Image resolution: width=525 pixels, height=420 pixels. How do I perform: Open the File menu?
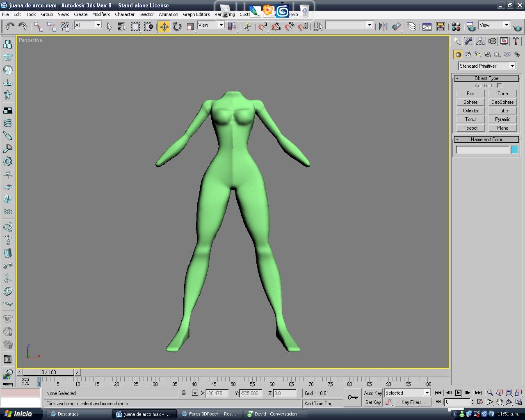pyautogui.click(x=5, y=14)
